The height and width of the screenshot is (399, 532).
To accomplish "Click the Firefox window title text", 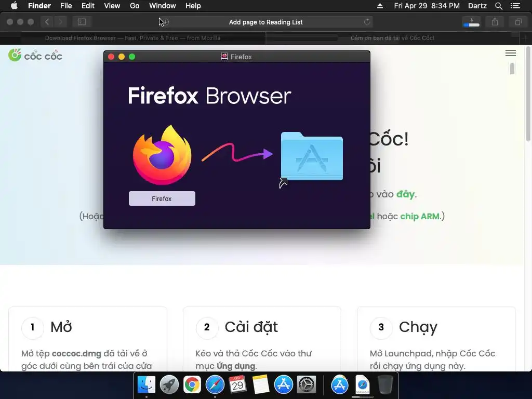I will [241, 57].
